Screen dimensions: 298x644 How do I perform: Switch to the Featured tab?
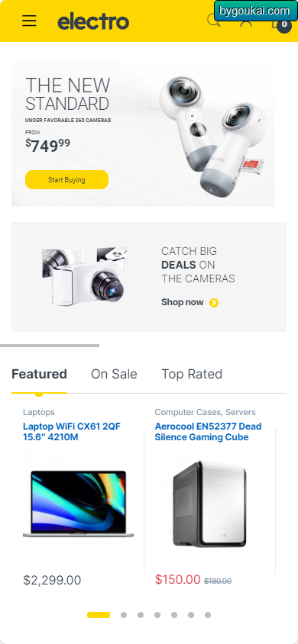pos(39,374)
